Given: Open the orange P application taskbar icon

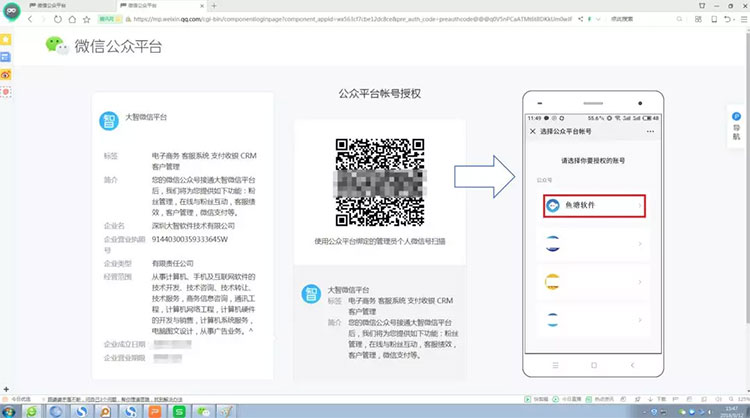Looking at the screenshot, I should [x=154, y=411].
